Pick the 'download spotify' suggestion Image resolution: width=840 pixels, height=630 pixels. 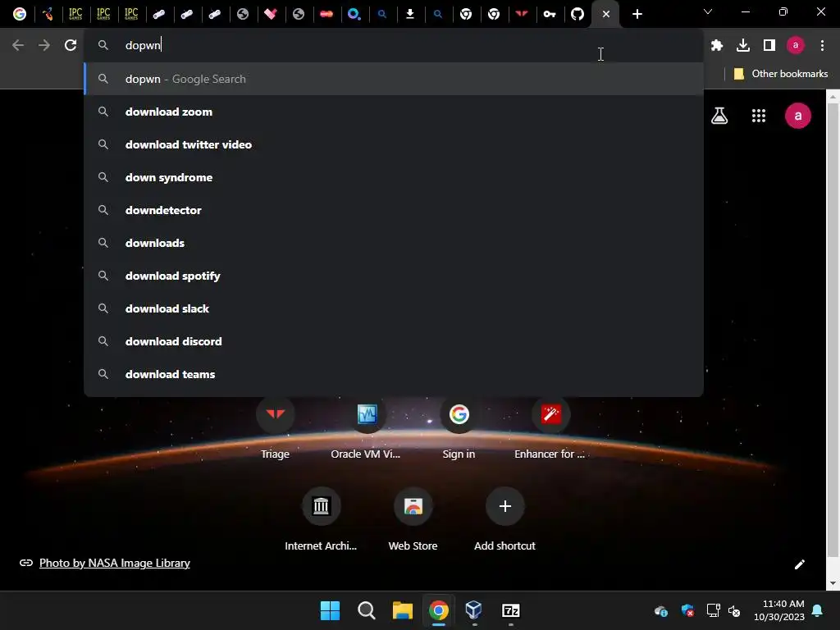[x=394, y=276]
